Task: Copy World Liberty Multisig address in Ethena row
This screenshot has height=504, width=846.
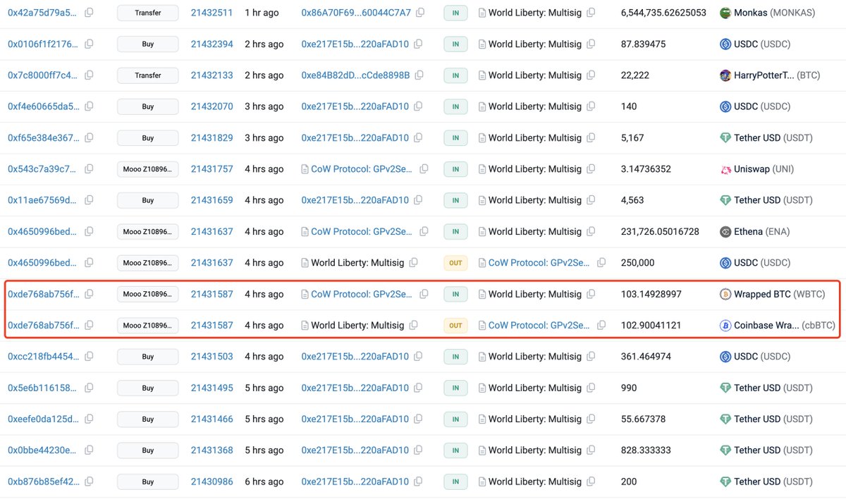Action: (591, 231)
